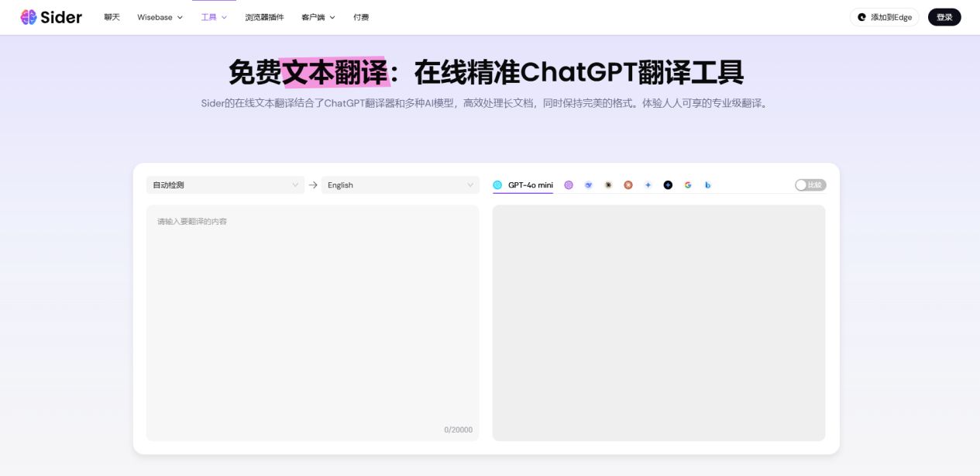Screen dimensions: 980x476
Task: Click the Sider wordmark link
Action: coord(62,17)
